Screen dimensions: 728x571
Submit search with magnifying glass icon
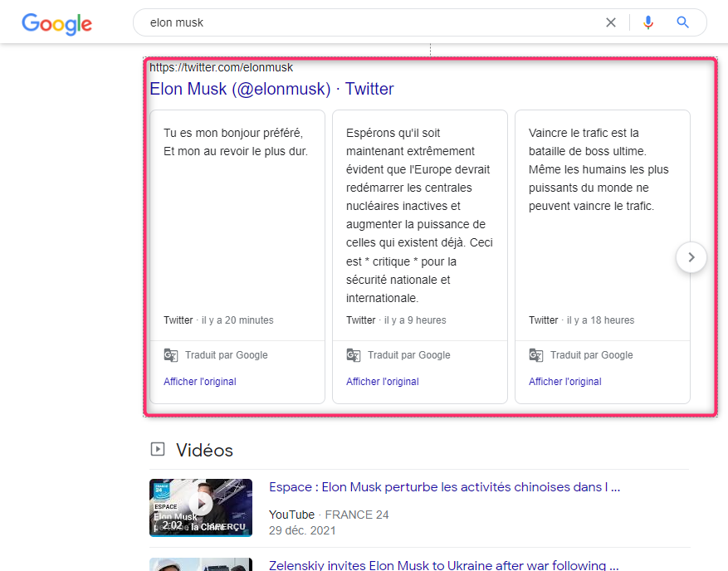[x=682, y=22]
